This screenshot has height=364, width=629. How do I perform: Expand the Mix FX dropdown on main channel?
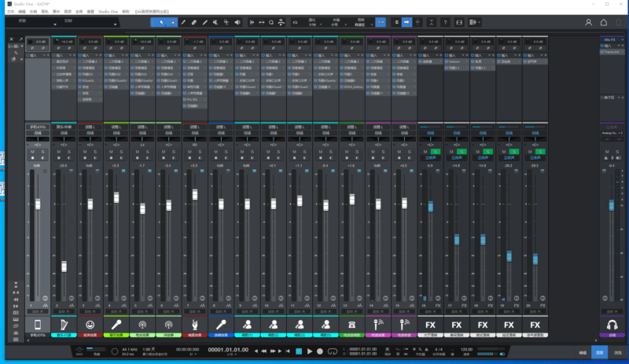click(x=612, y=39)
